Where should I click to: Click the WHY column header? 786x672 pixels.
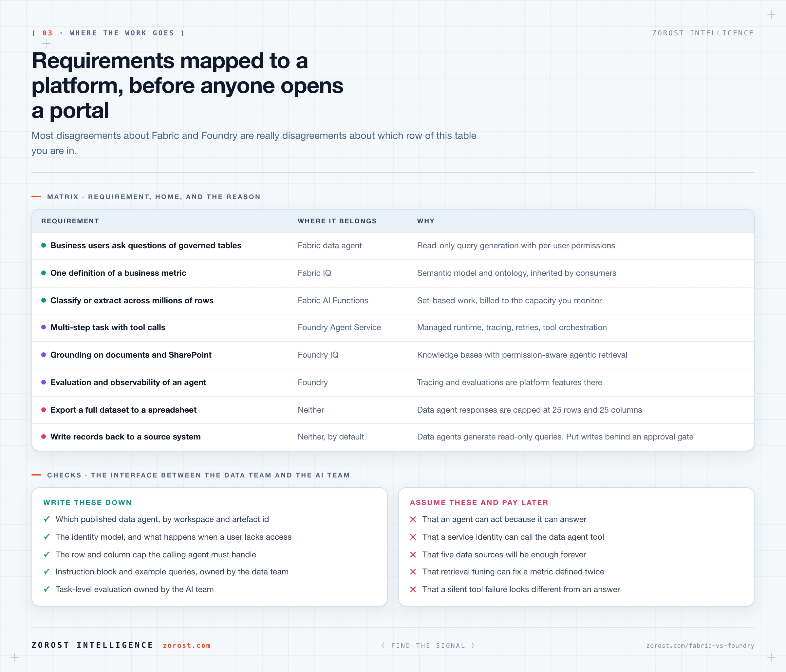point(426,221)
